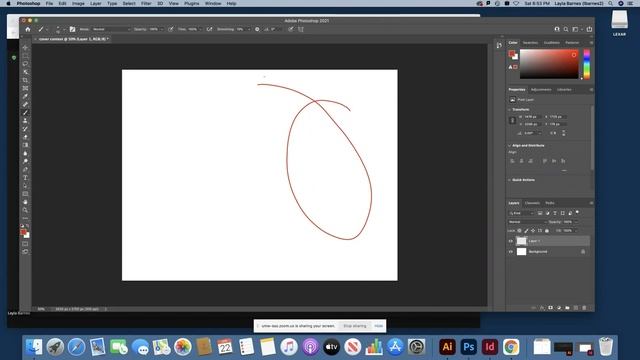Click the Search icon in Photoshop options bar

point(566,29)
